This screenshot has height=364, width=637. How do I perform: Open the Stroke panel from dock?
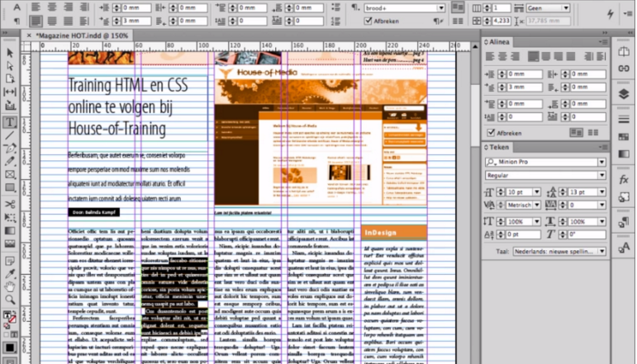(x=624, y=120)
